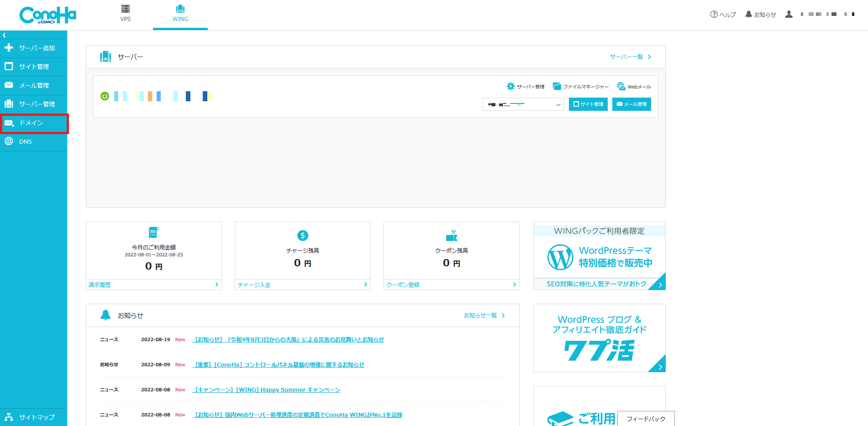Open the ワプ活 WordPress guide banner
Viewport: 868px width, 426px height.
600,338
